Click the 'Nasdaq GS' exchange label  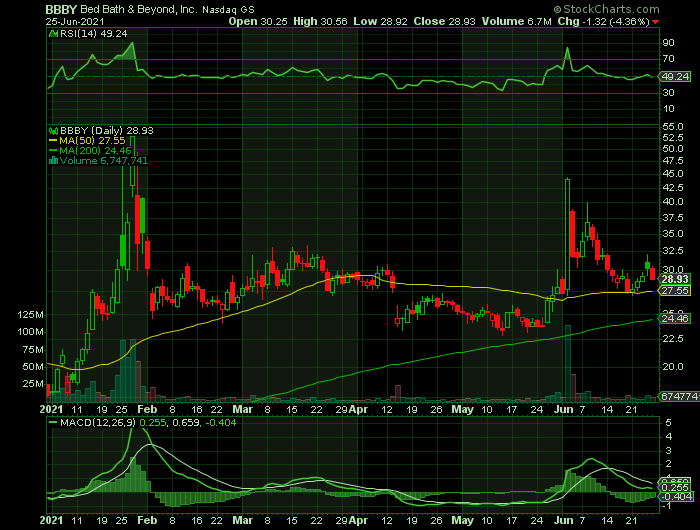coord(228,10)
